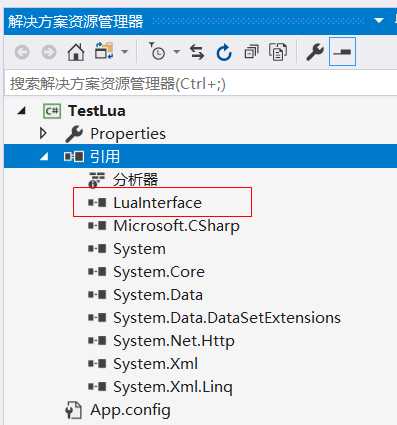Toggle Show All Files icon
The height and width of the screenshot is (425, 397).
(x=278, y=52)
